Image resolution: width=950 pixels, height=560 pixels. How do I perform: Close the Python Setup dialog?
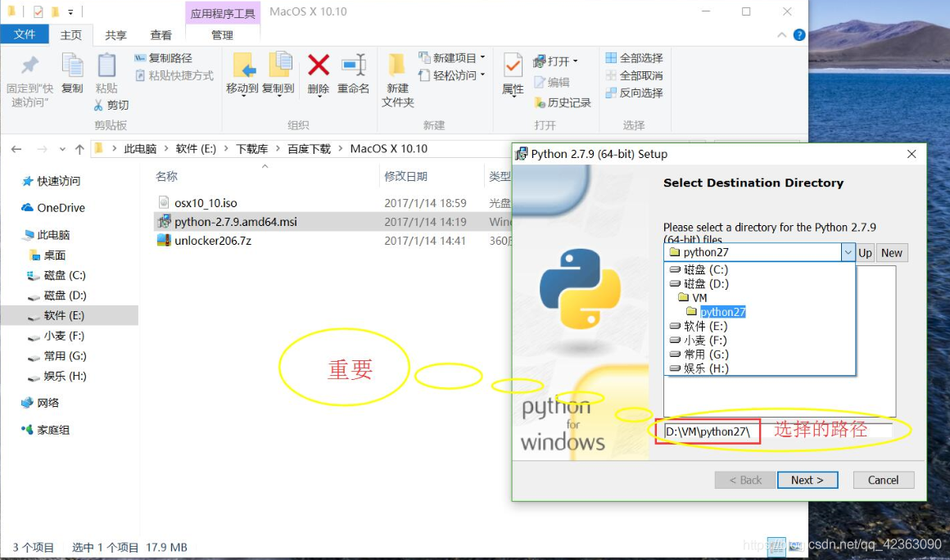pos(912,155)
